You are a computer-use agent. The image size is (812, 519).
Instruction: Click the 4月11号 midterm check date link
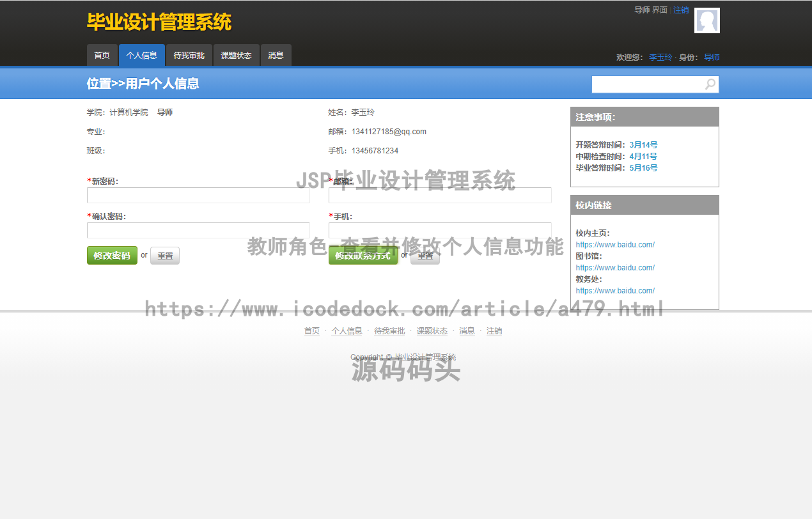pos(643,156)
